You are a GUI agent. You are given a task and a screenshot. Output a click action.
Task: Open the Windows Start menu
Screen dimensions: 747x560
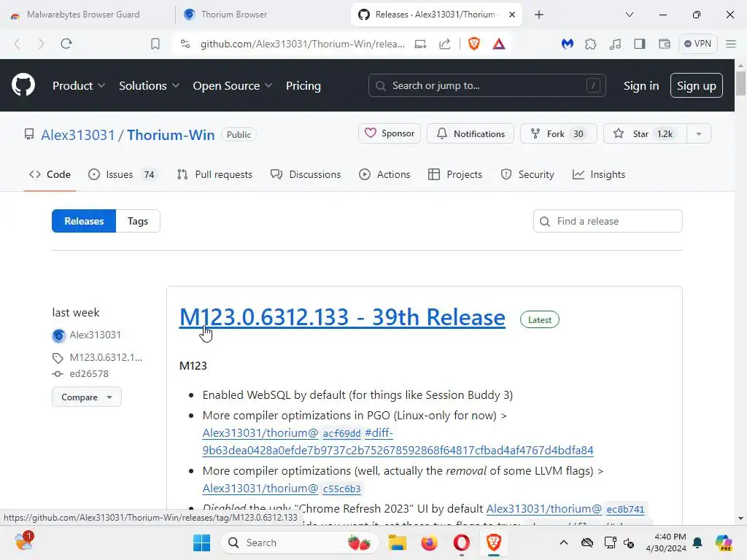[x=201, y=542]
